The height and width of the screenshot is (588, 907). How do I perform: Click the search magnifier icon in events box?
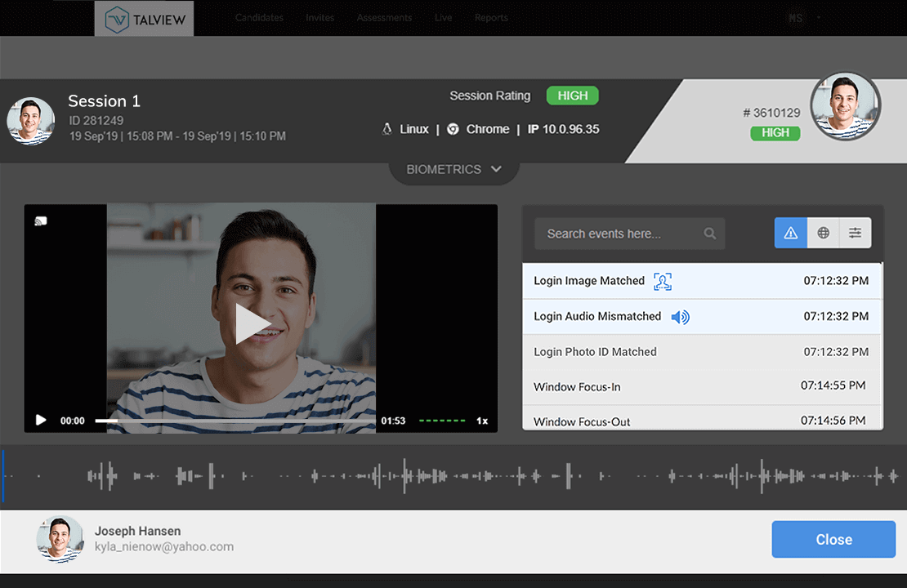click(x=710, y=234)
